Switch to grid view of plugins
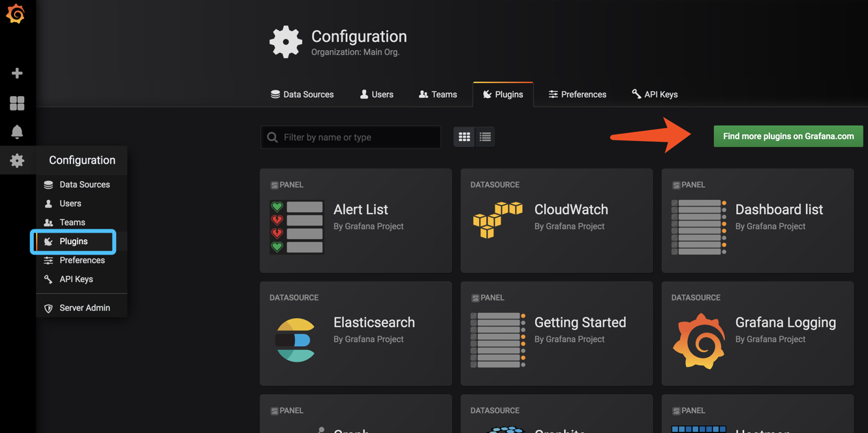868x433 pixels. (464, 137)
